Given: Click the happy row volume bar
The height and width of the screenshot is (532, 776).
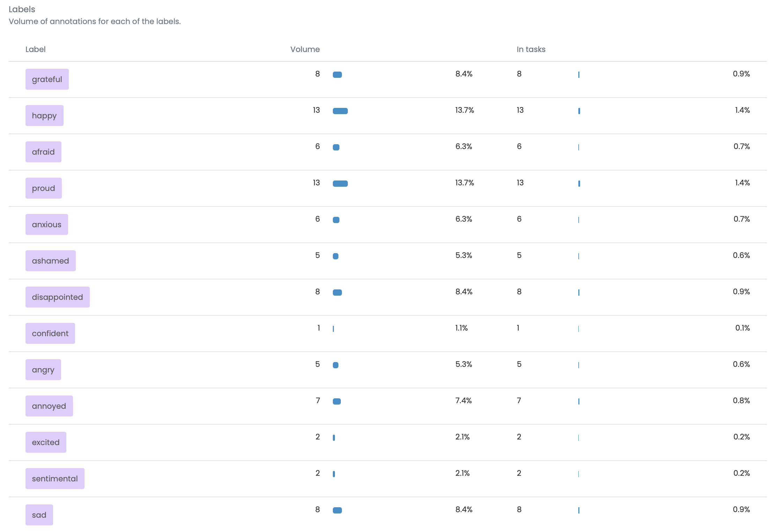Looking at the screenshot, I should pos(340,111).
